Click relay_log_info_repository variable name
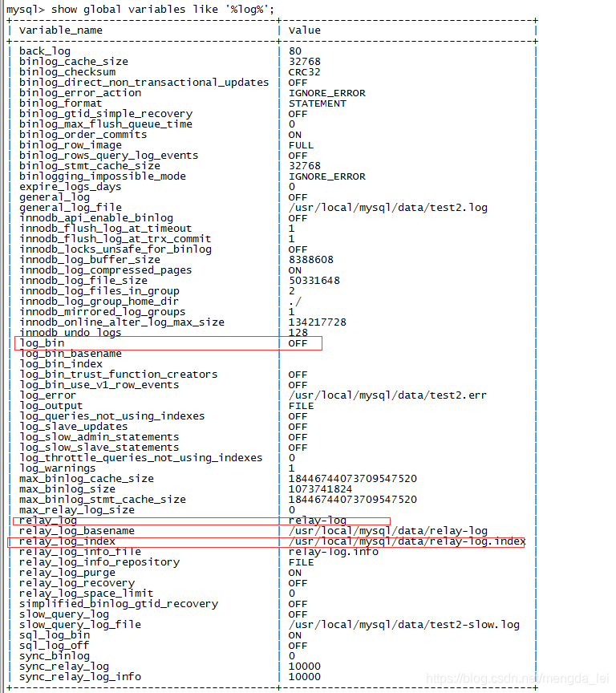The image size is (616, 693). pos(99,562)
